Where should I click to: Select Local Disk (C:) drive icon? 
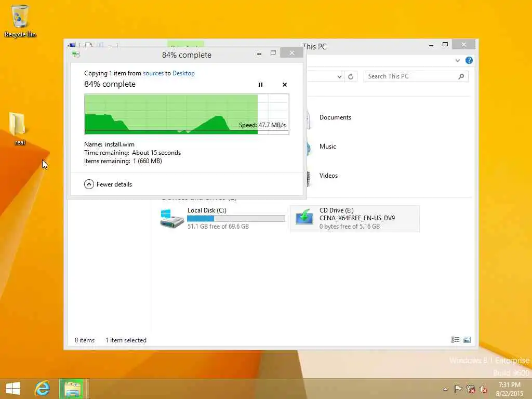point(171,218)
